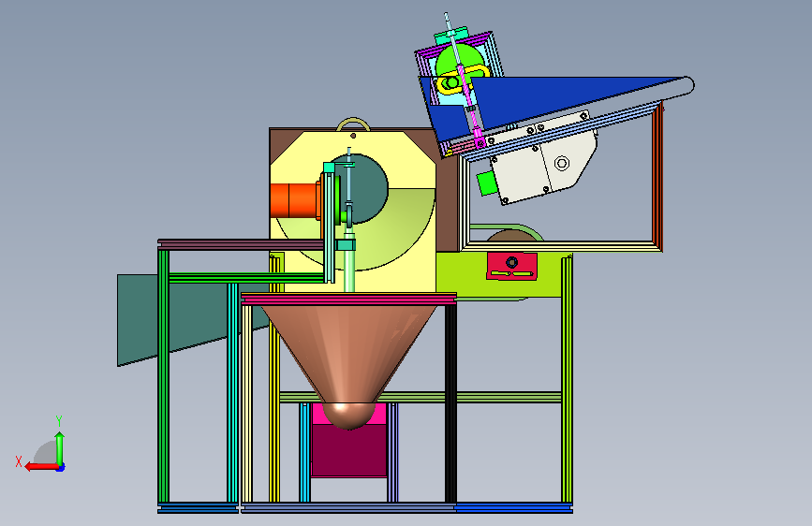Select the black vertical frame post
812x526 pixels.
450,403
